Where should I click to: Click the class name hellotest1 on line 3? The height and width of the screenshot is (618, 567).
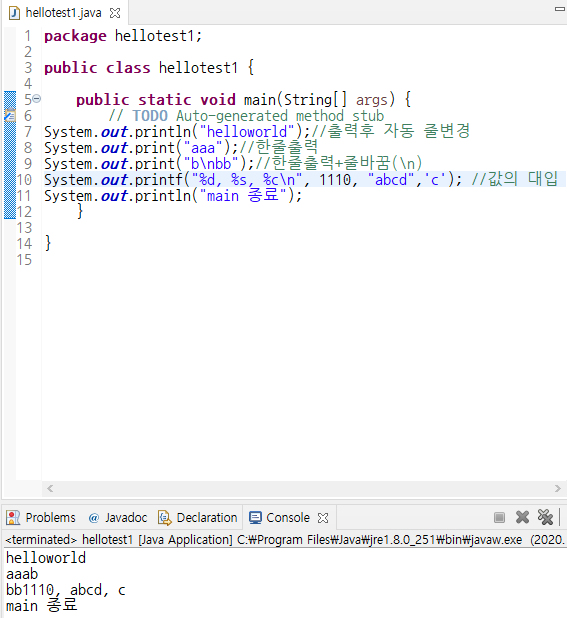coord(198,68)
